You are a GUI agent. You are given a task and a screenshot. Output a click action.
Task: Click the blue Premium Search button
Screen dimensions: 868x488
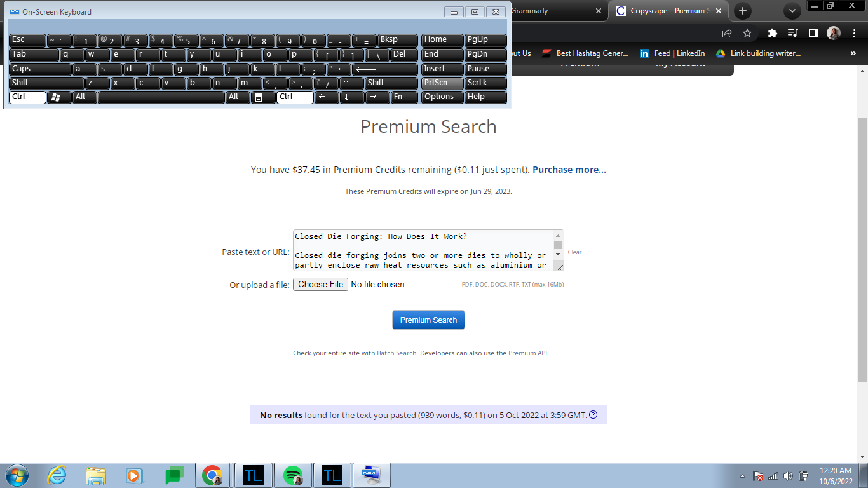428,320
